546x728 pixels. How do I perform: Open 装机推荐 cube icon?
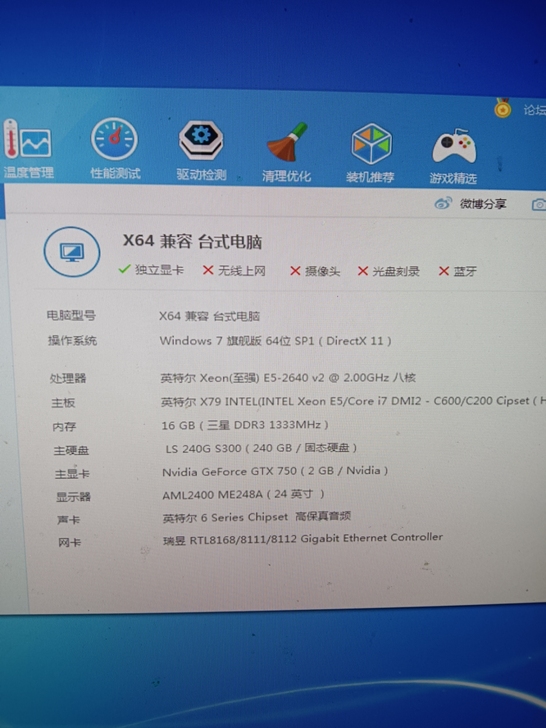tap(370, 154)
